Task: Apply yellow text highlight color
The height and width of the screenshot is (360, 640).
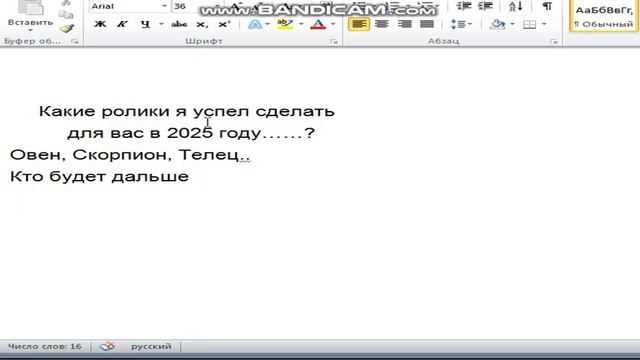Action: click(285, 24)
